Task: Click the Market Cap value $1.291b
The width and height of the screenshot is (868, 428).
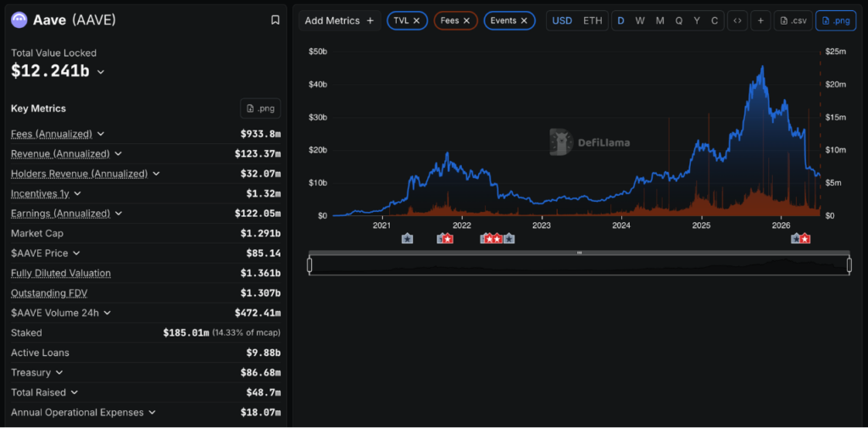Action: tap(260, 233)
